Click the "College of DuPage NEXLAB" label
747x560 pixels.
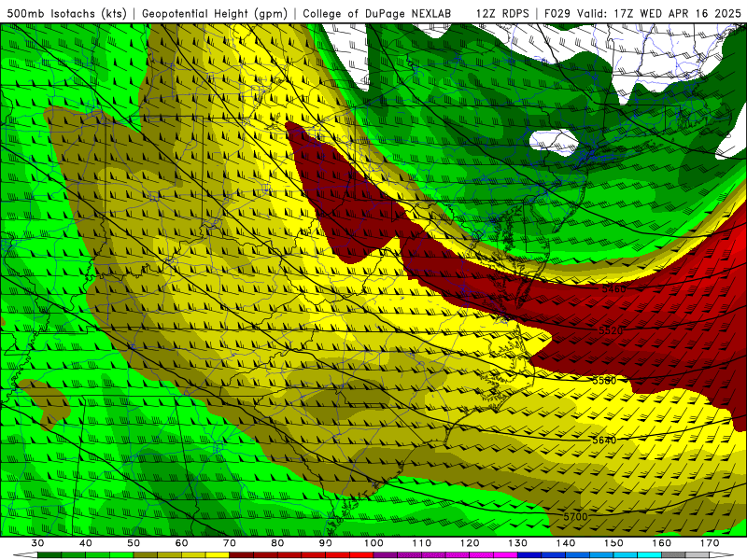coord(377,14)
